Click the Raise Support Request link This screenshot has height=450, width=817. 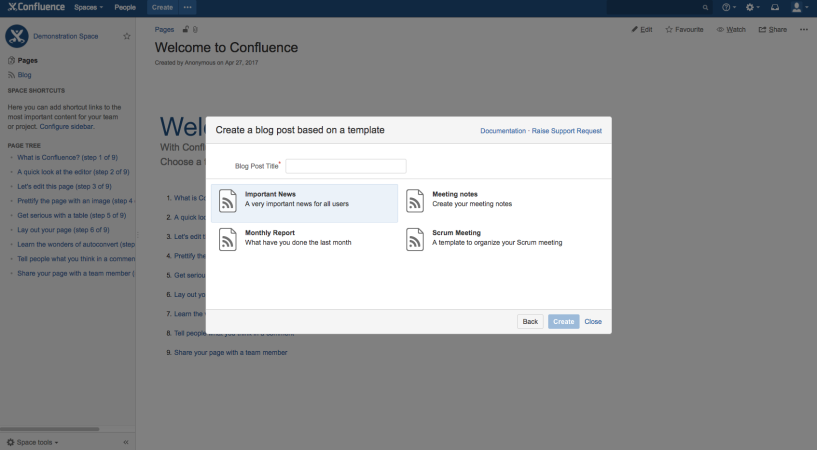[x=566, y=131]
